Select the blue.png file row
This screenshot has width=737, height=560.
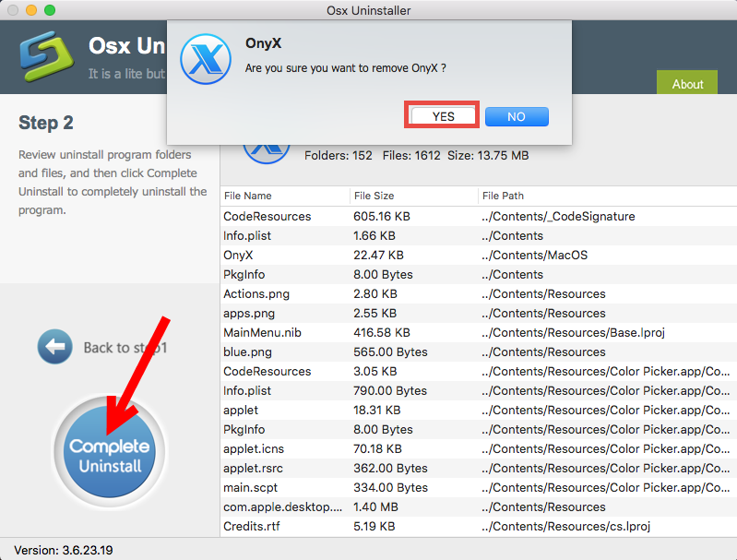[479, 351]
